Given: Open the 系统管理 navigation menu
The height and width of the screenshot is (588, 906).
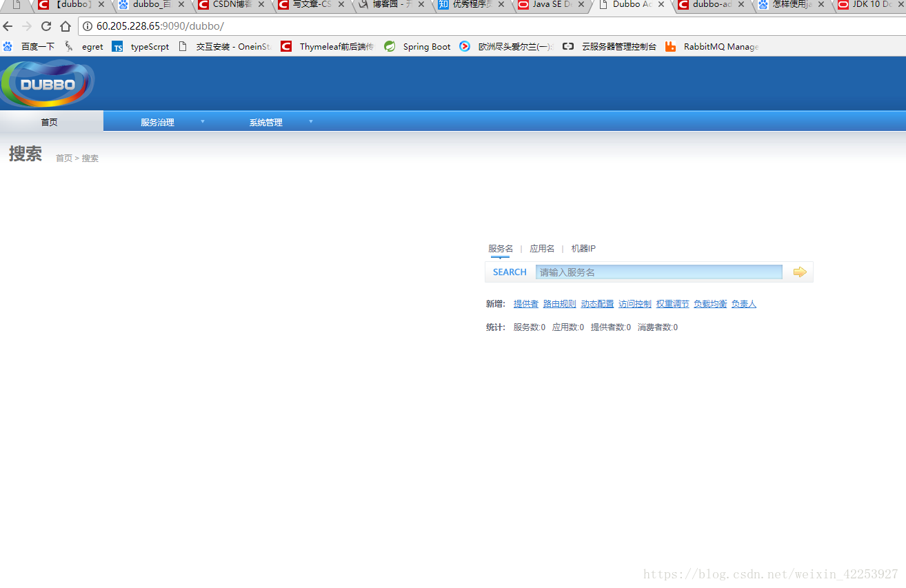Looking at the screenshot, I should point(266,122).
